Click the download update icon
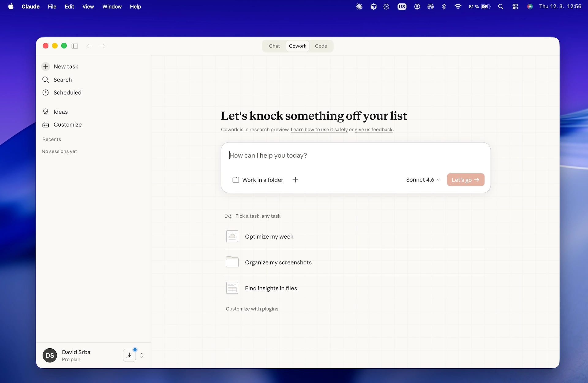588x383 pixels. coord(129,355)
